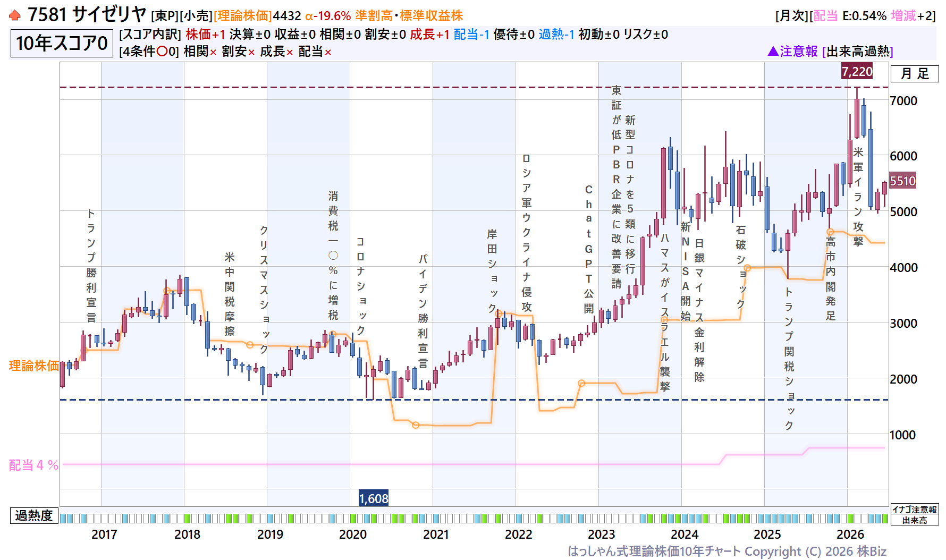Click the "7000" price axis label
This screenshot has width=946, height=560.
pos(903,101)
